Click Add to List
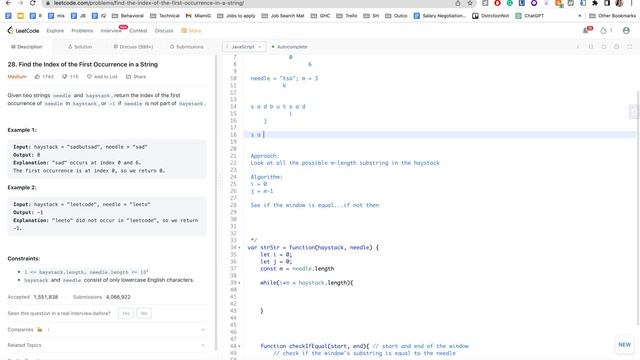Viewport: 640px width, 360px height. [102, 77]
